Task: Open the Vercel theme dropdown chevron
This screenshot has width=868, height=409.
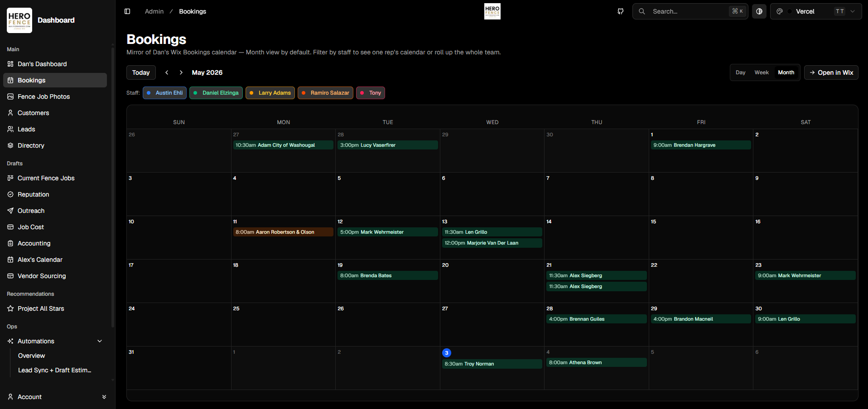Action: [853, 11]
